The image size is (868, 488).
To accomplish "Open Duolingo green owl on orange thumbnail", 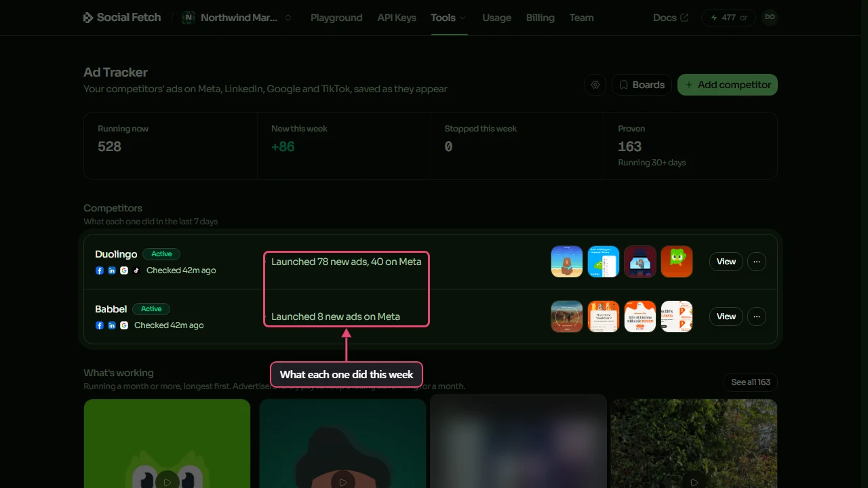I will tap(677, 262).
